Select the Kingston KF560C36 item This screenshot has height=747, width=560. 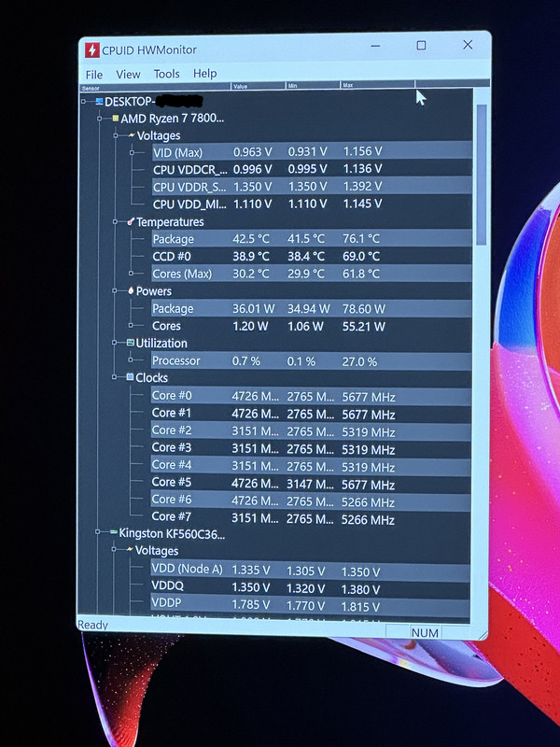172,533
